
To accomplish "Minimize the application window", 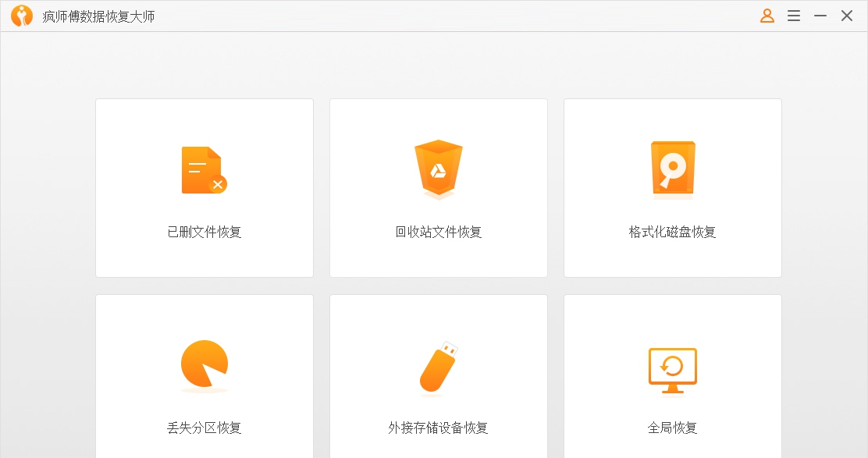I will pyautogui.click(x=820, y=15).
